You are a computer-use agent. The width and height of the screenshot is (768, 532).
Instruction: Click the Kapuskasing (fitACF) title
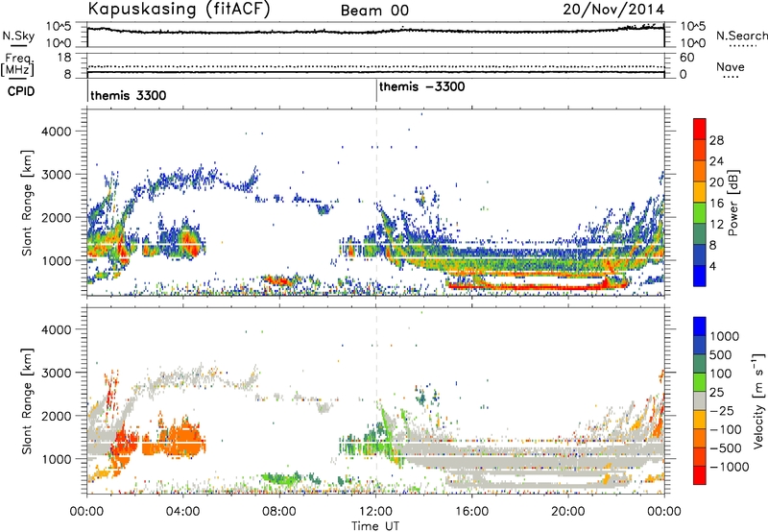pos(179,9)
